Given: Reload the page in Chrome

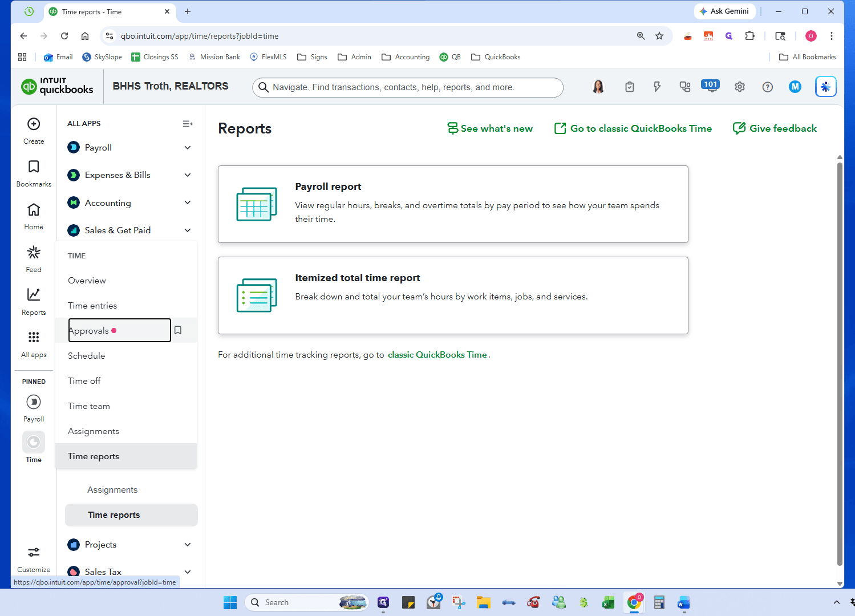Looking at the screenshot, I should tap(64, 36).
